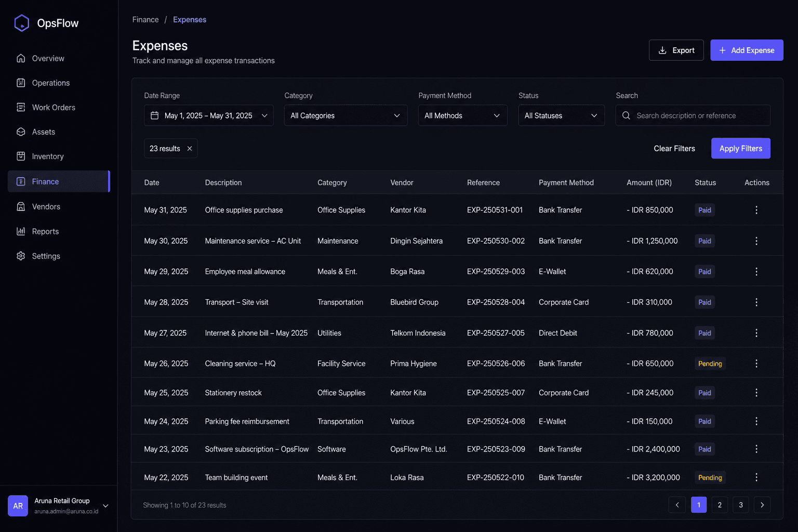Click the Vendors store icon
The image size is (798, 532).
tap(21, 206)
